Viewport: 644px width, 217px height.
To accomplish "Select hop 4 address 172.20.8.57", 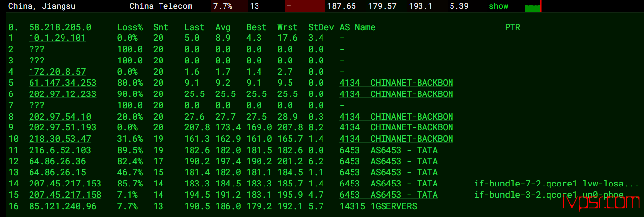I will tap(57, 72).
